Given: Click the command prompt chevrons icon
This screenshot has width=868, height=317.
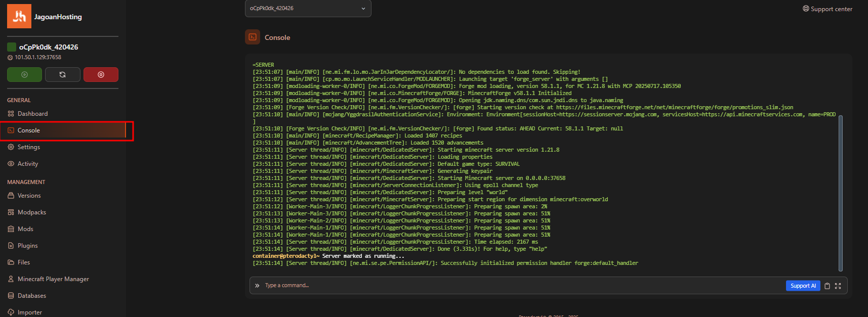Looking at the screenshot, I should tap(257, 286).
